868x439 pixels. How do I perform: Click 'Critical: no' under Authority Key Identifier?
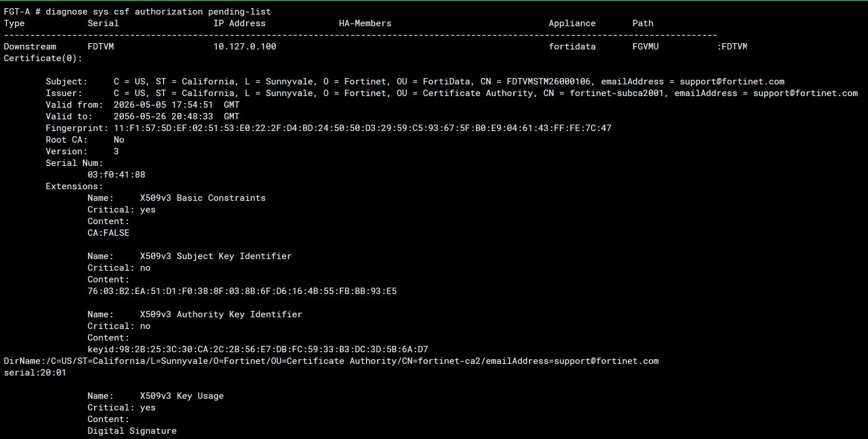119,326
